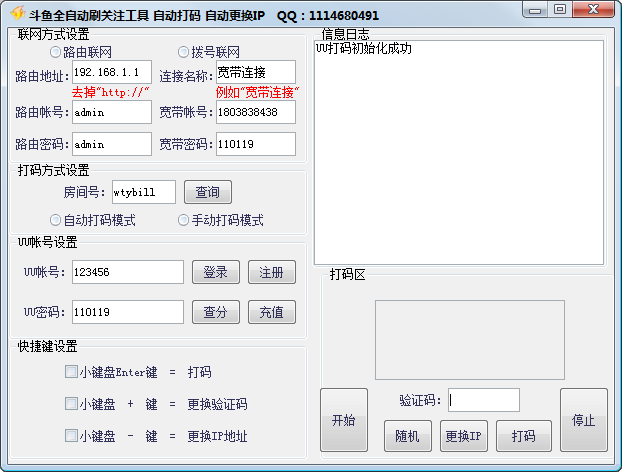The width and height of the screenshot is (622, 472).
Task: Click the 注册 button
Action: (272, 272)
